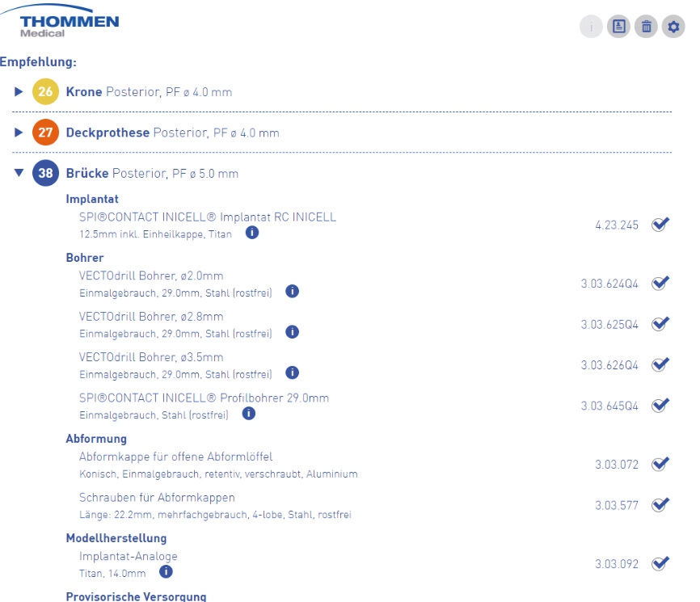Click the Implantat section heading
This screenshot has height=602, width=700.
[92, 199]
